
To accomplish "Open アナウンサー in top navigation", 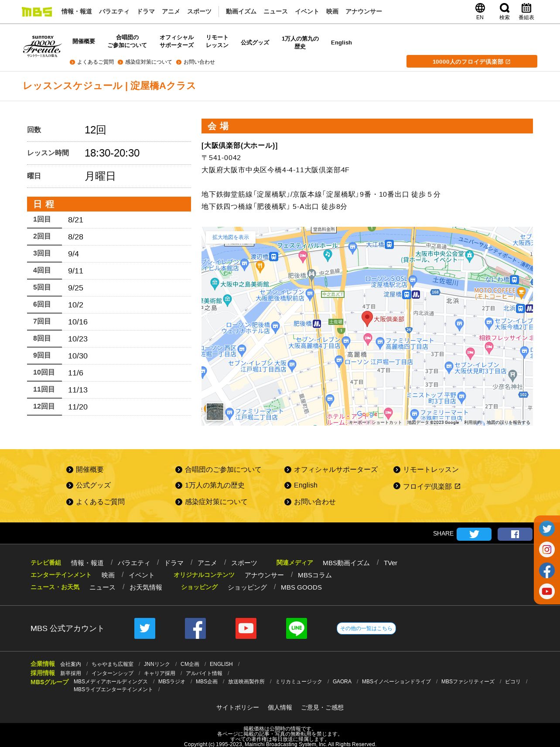I will tap(364, 11).
